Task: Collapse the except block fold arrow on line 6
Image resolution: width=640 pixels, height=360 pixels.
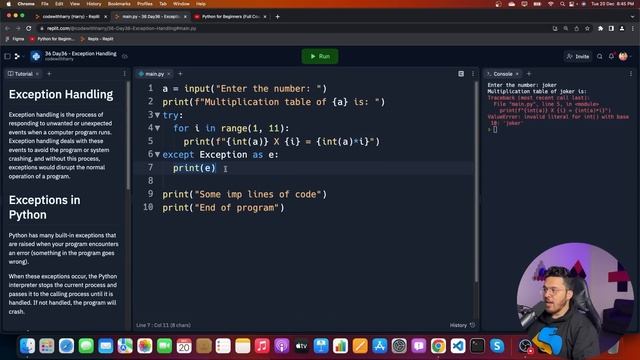Action: click(157, 155)
